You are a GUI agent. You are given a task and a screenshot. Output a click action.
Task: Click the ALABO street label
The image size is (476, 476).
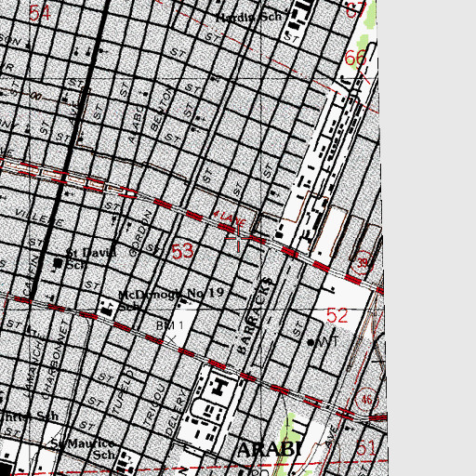136,124
